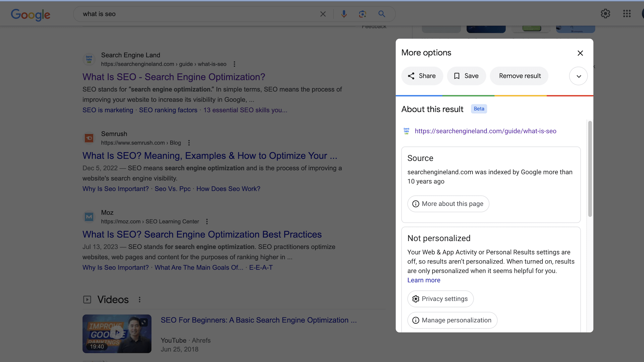Open 'E-E-A-T' sitelink
Screen dimensions: 644x362
coord(261,268)
